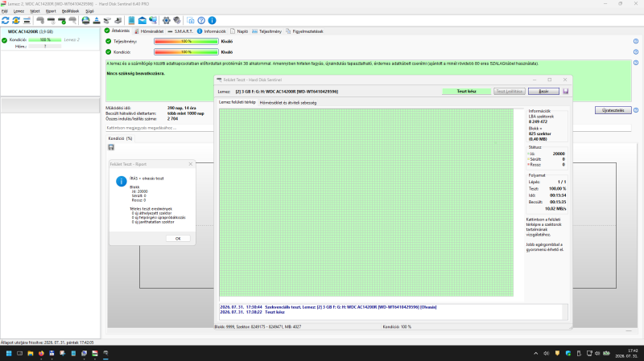The width and height of the screenshot is (644, 361).
Task: Click the globe disk toolbar icon
Action: tap(85, 20)
